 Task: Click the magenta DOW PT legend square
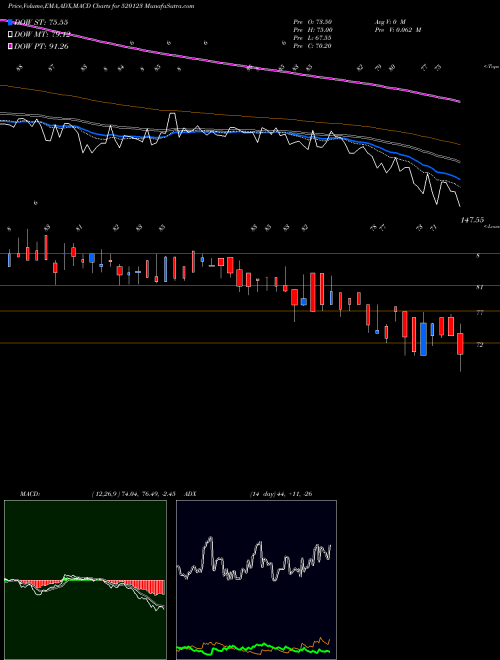11,47
